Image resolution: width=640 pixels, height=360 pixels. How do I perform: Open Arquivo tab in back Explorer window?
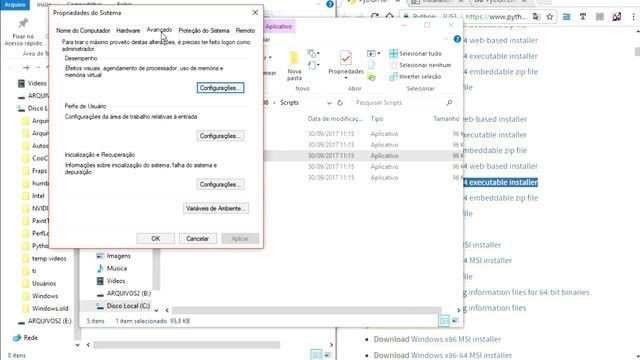[15, 5]
